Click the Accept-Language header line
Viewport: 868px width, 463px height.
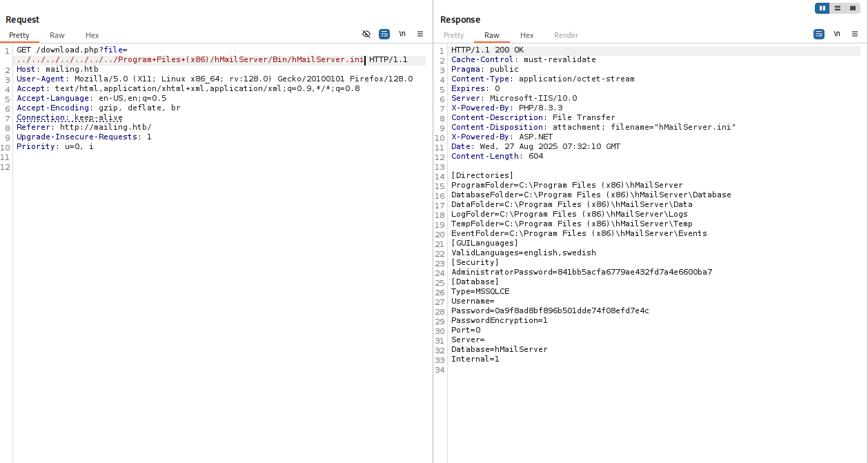click(92, 98)
